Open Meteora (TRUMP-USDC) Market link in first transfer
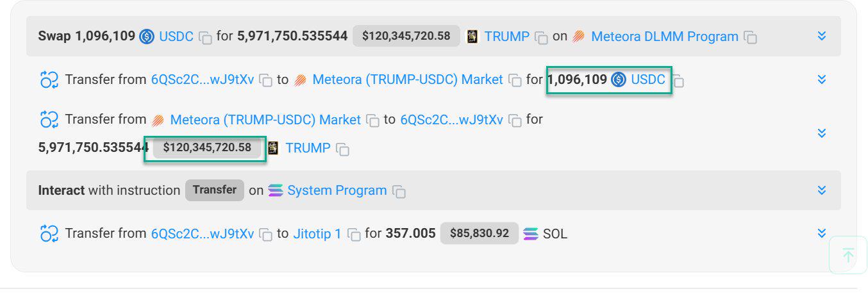Screen dimensions: 868x305 (407, 80)
